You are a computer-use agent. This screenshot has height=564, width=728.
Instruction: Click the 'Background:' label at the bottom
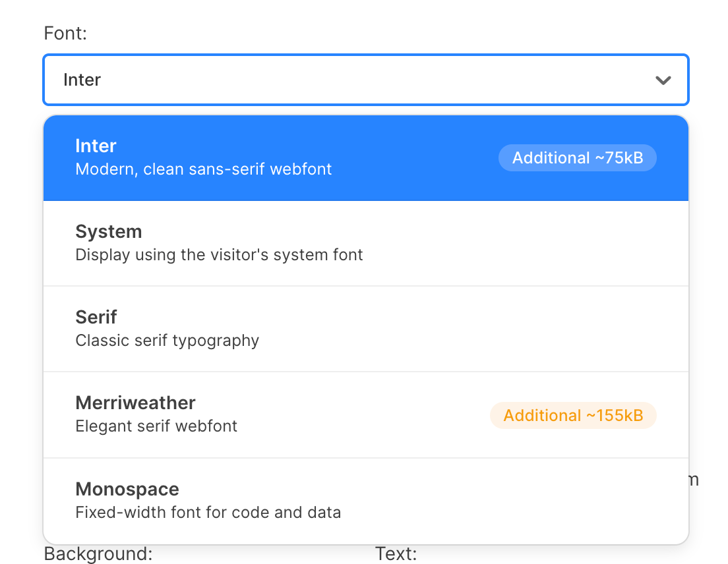click(x=98, y=553)
